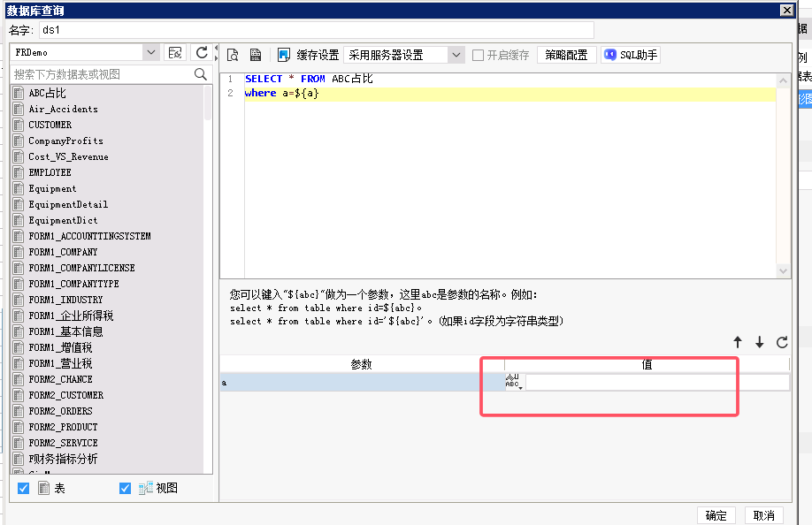Click the parameter a value field
This screenshot has height=525, width=812.
(658, 382)
